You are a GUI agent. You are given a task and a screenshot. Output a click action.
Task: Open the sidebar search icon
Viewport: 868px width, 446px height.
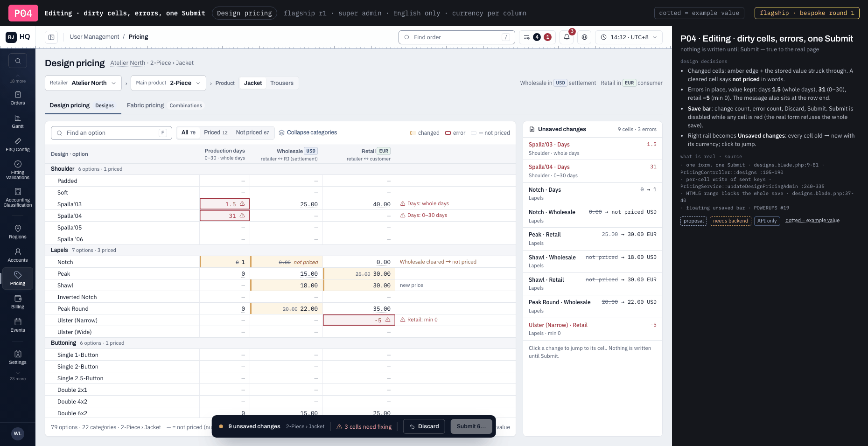(18, 61)
